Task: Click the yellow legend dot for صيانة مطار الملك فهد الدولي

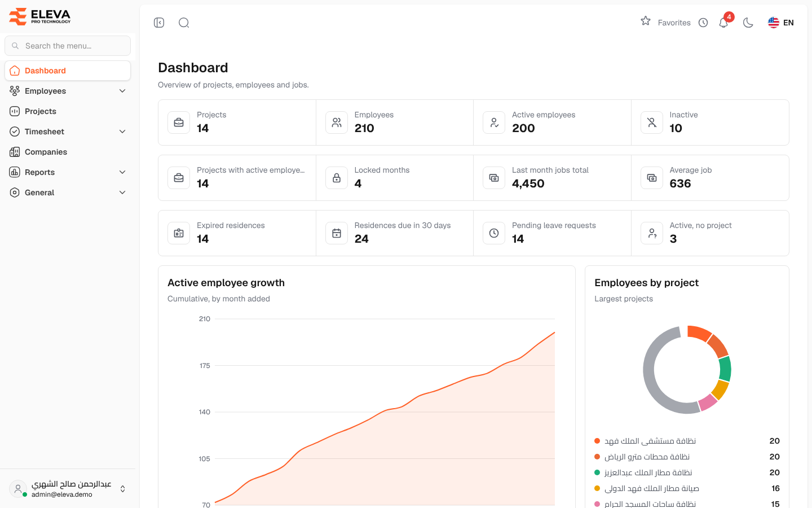Action: (597, 488)
